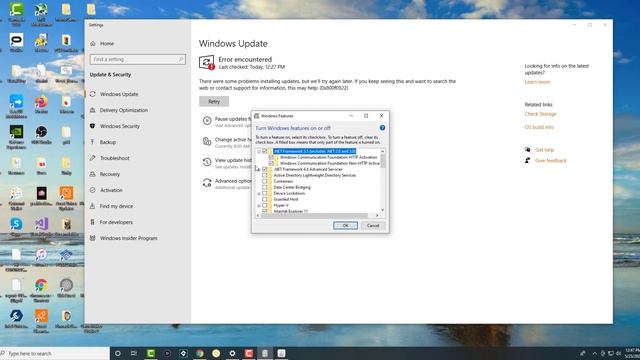Toggle .NET Framework 4.8 Advanced Services checkbox

(265, 169)
